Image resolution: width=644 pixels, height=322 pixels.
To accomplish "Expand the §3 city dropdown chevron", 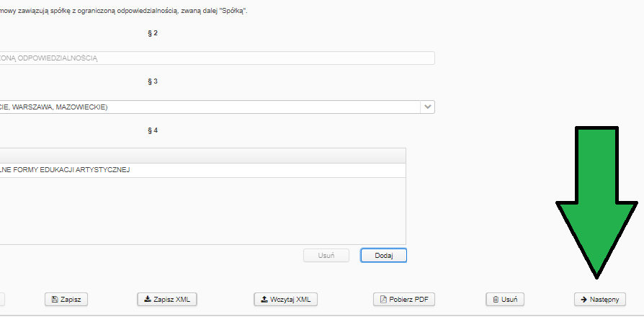I will click(428, 107).
